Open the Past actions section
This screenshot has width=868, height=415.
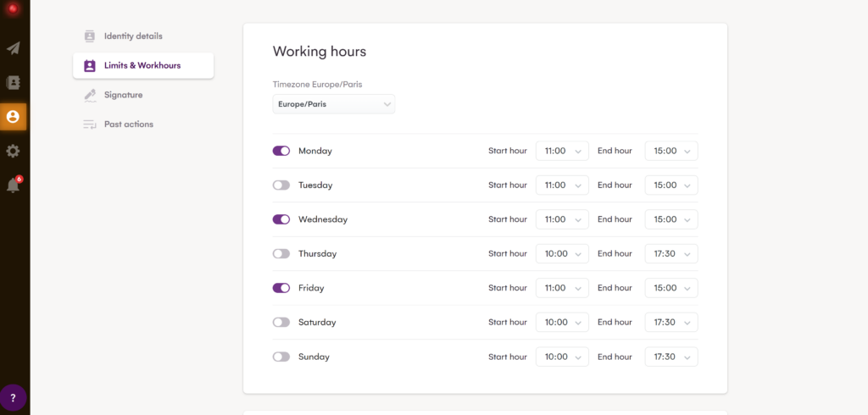[128, 125]
